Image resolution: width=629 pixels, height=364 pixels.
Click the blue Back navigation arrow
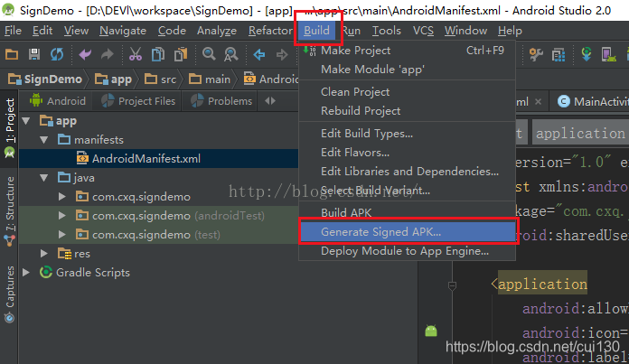point(259,54)
